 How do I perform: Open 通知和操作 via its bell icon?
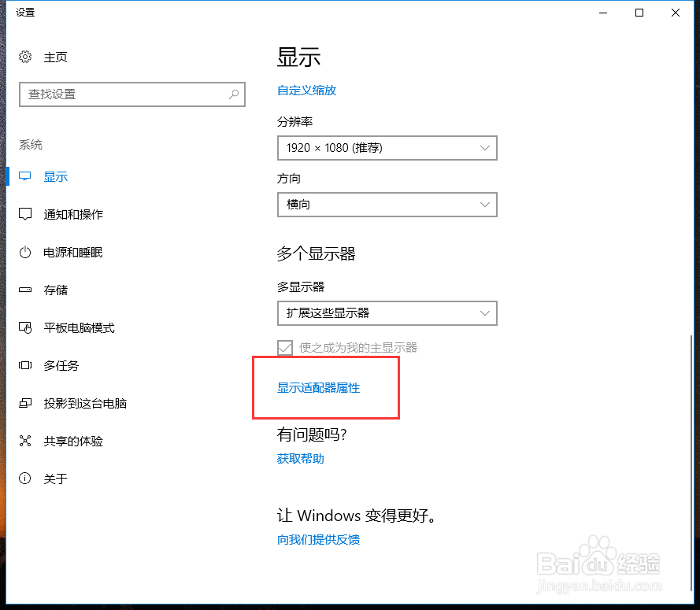coord(24,214)
